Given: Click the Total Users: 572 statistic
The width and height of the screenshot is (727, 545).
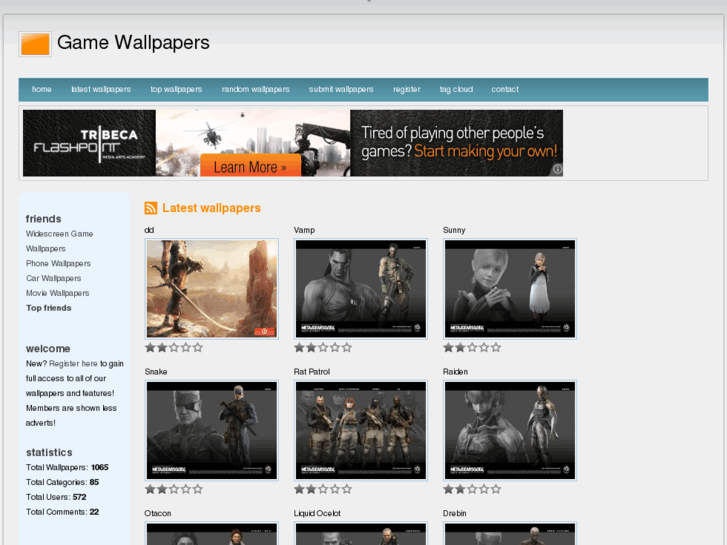Looking at the screenshot, I should tap(56, 497).
